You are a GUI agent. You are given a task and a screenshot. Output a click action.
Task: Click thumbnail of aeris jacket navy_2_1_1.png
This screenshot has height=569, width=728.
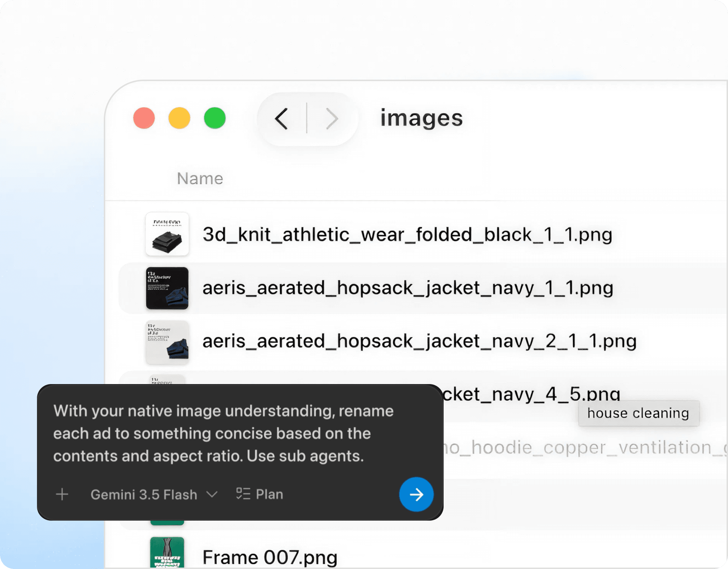(167, 342)
